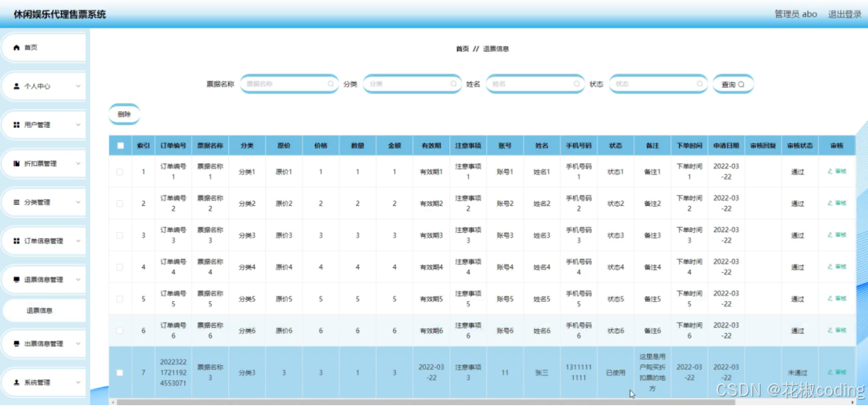868x406 pixels.
Task: Click the monitor icon beside 退票信息管理
Action: (x=16, y=280)
